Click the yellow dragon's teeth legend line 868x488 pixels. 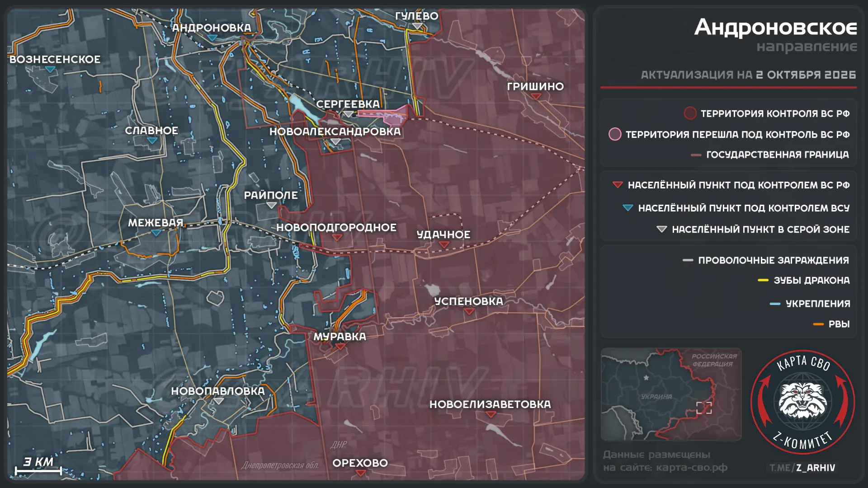(x=763, y=281)
